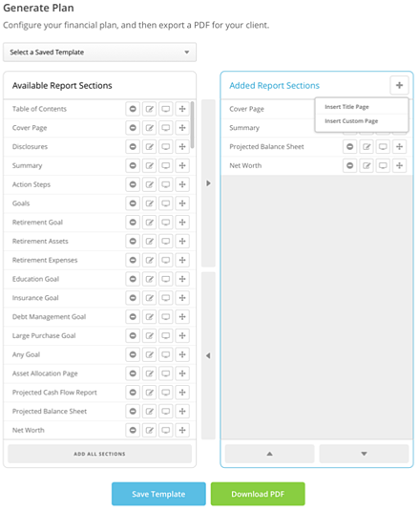Edit the added Projected Balance Sheet section

point(367,147)
